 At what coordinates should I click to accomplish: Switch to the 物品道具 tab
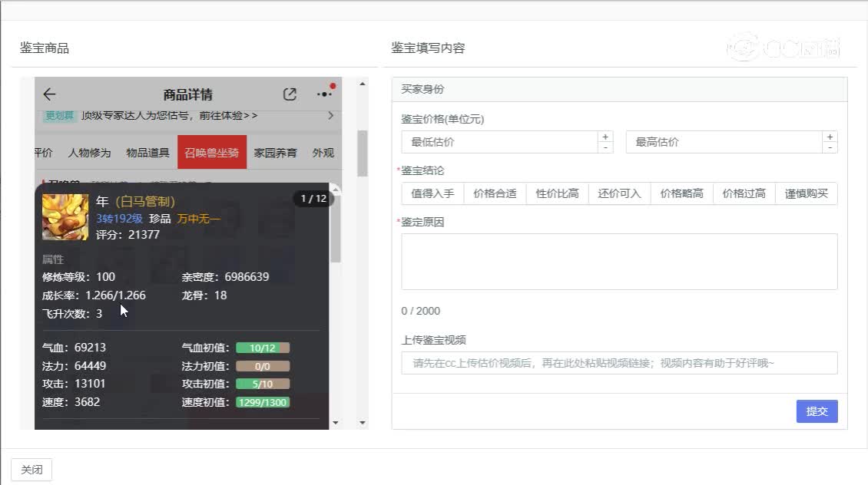pyautogui.click(x=147, y=153)
